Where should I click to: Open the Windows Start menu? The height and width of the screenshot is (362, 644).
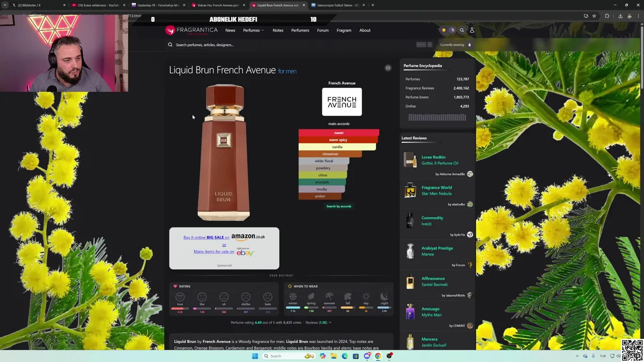[255, 356]
